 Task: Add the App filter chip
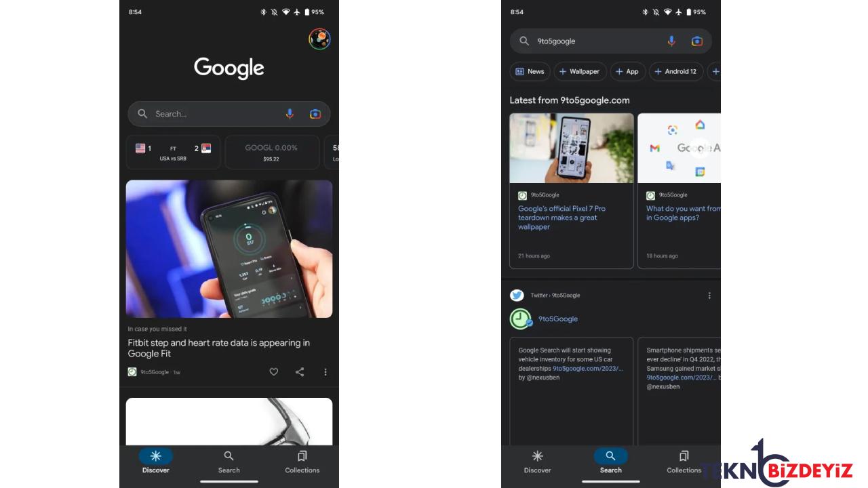[627, 71]
